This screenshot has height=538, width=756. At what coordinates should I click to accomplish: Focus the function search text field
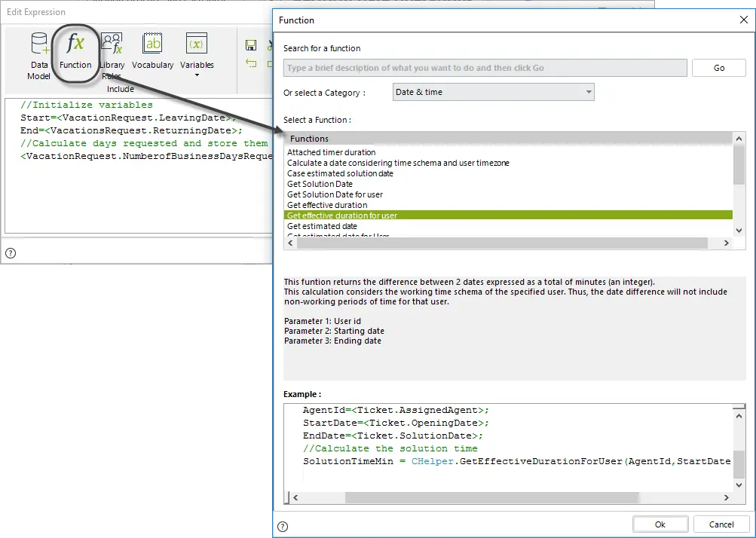[485, 68]
